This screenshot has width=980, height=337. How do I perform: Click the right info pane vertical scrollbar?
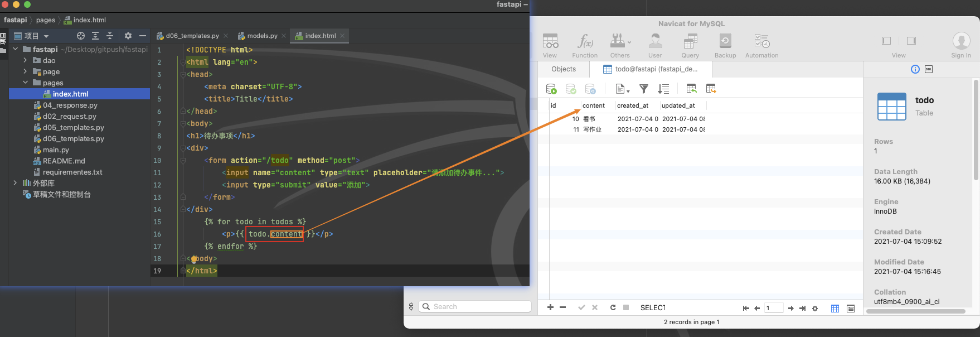[x=976, y=130]
